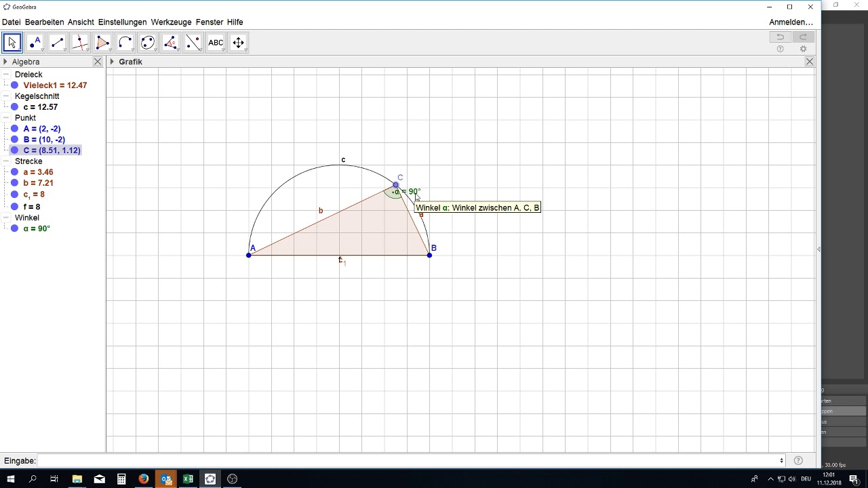The image size is (868, 488).
Task: Select point C on the semicircle
Action: pyautogui.click(x=396, y=184)
